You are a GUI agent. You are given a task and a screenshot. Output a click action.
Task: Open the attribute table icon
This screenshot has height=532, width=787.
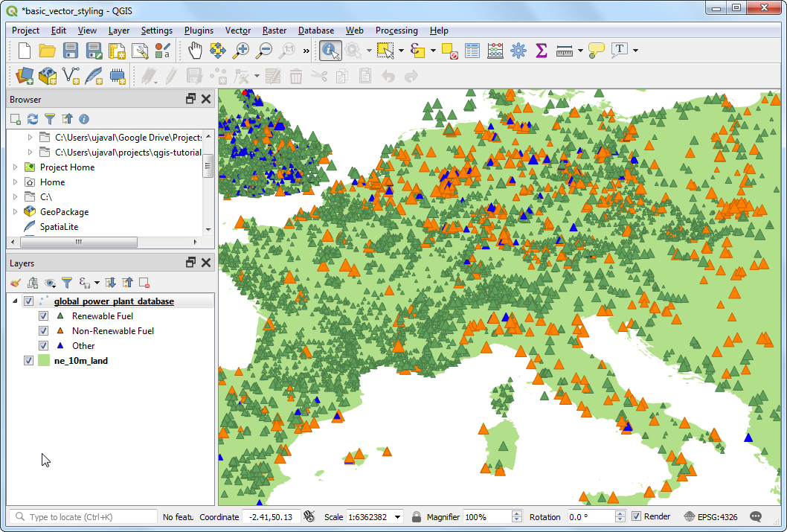[x=472, y=51]
